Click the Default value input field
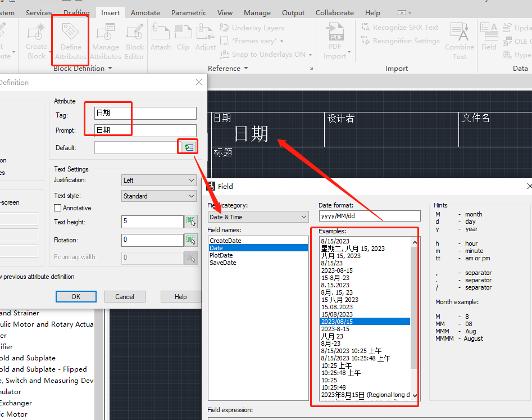Screen dimensions: 532x420 point(136,147)
